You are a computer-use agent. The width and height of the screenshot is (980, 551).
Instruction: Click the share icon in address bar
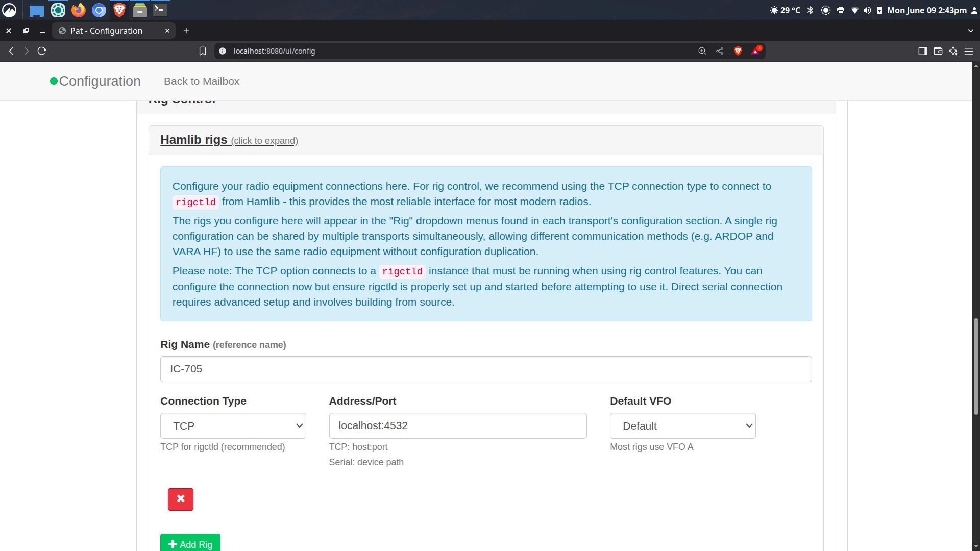pos(720,51)
